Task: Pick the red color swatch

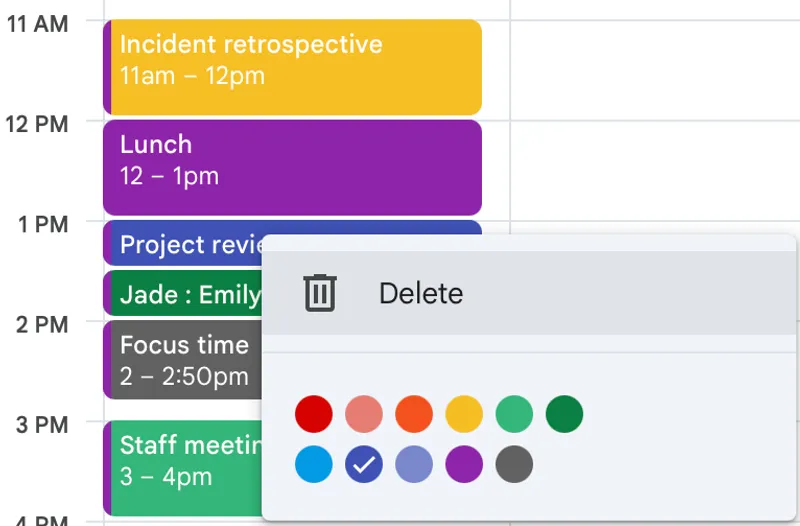Action: click(x=314, y=414)
